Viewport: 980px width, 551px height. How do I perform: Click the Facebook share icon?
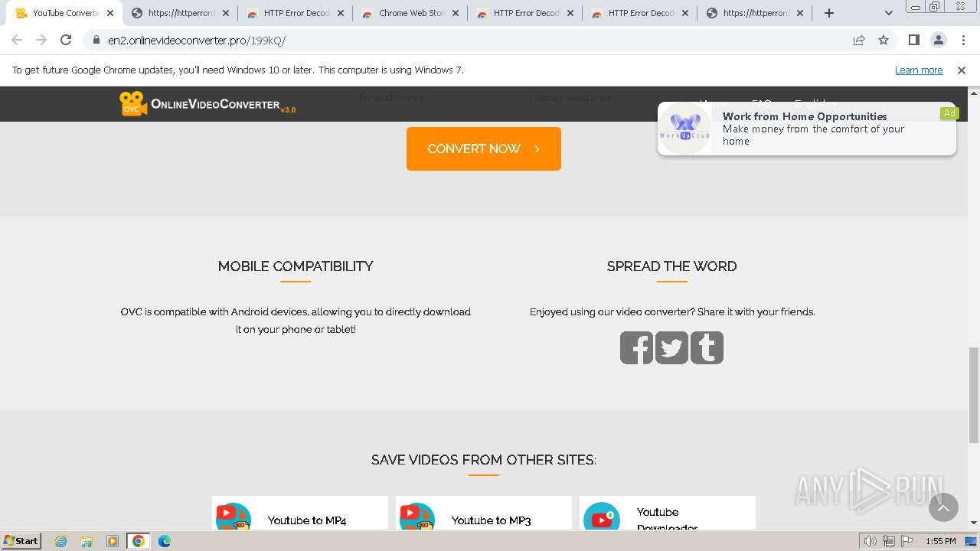pos(636,347)
